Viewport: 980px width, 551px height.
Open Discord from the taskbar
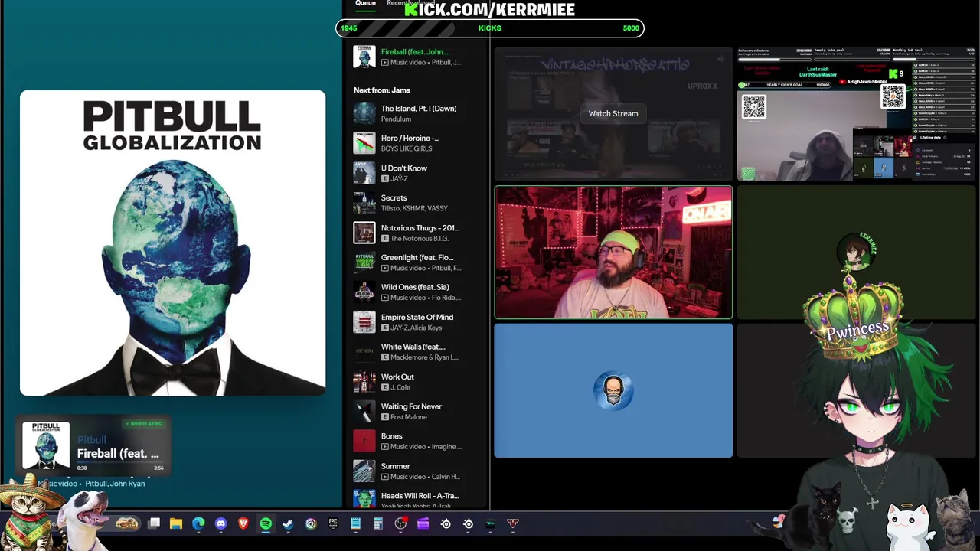(x=221, y=523)
